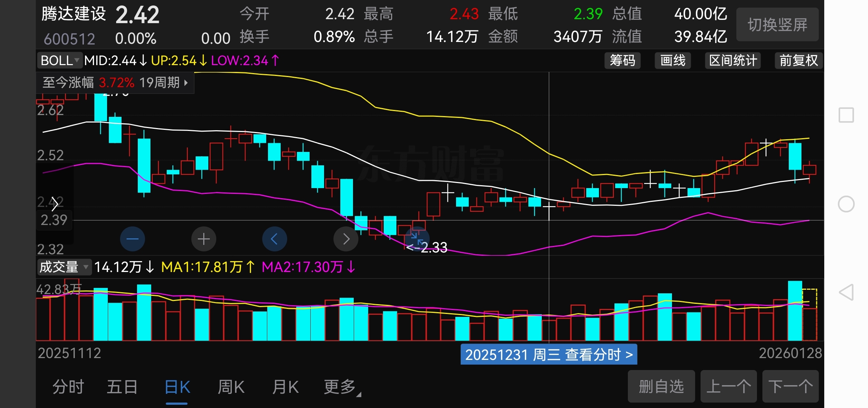Tap the Android circle home icon

[846, 204]
